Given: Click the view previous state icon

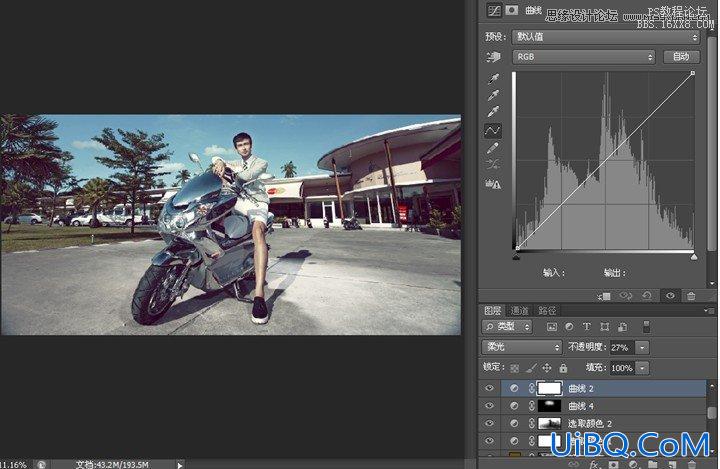Looking at the screenshot, I should (x=626, y=296).
